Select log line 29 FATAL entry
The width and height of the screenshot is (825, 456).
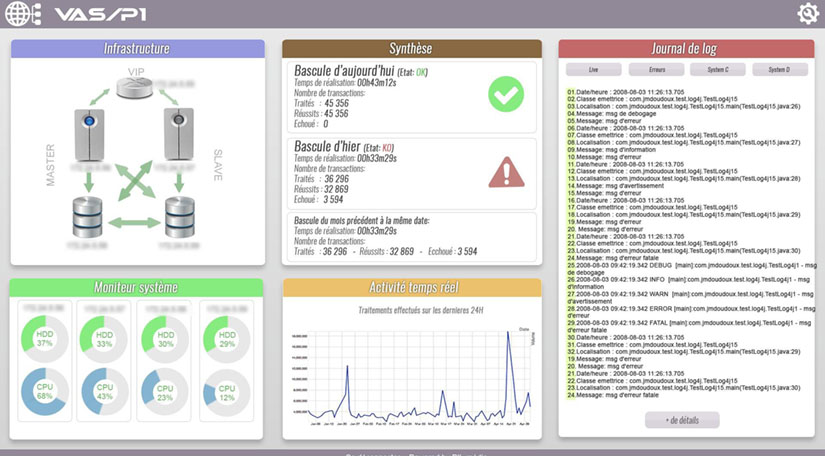(691, 326)
